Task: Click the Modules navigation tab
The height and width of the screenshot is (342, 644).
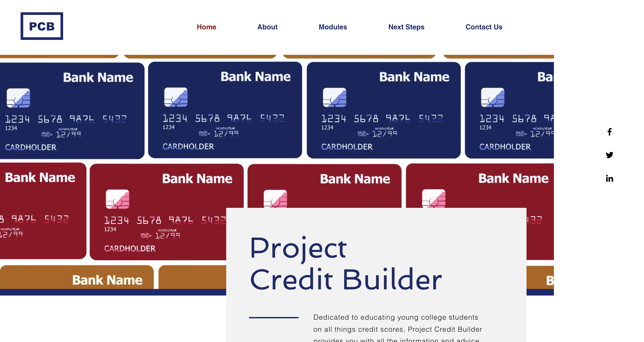Action: click(x=333, y=27)
